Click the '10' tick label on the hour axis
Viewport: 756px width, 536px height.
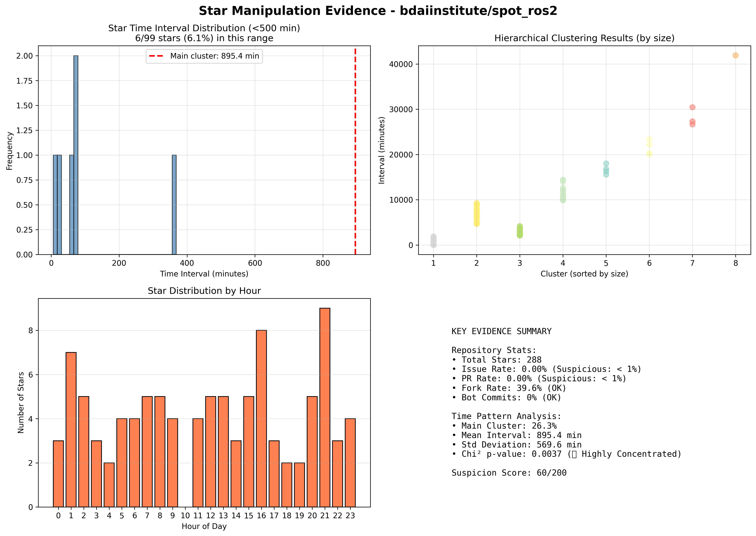tap(185, 516)
